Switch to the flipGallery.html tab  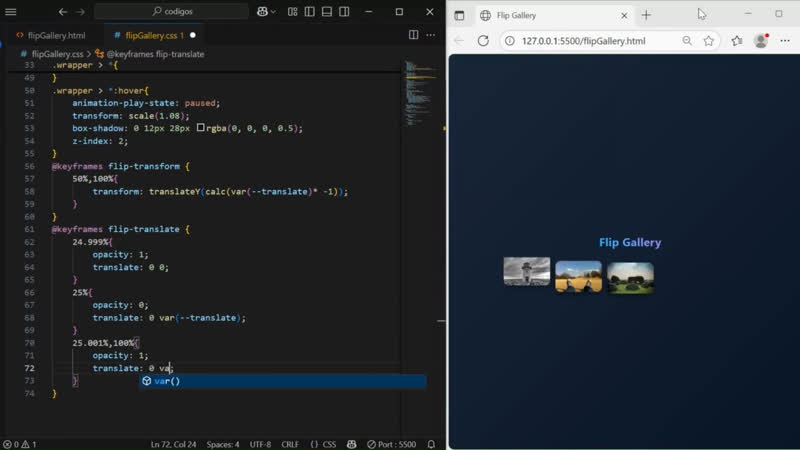point(55,35)
